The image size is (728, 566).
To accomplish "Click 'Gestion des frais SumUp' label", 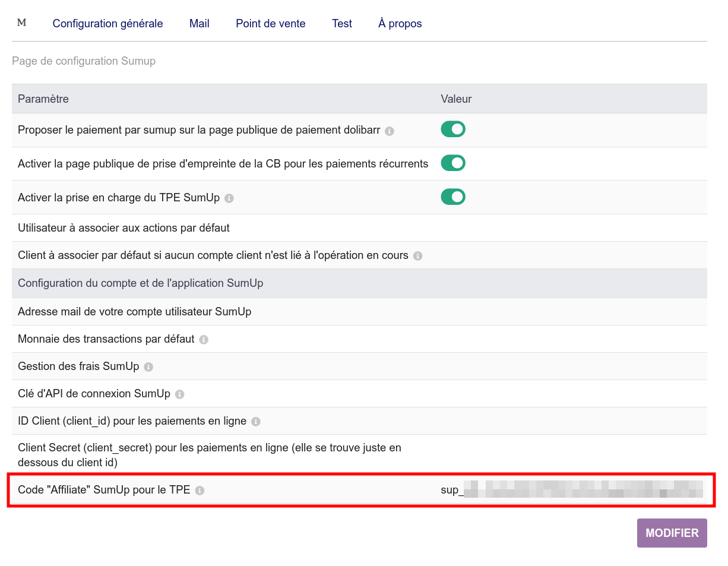I will pos(78,366).
